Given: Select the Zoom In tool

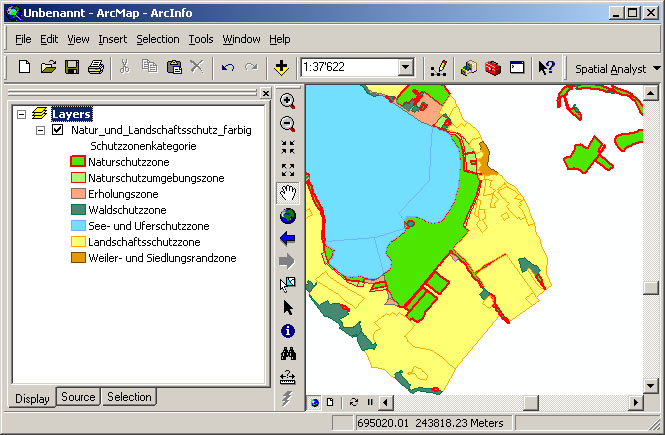Looking at the screenshot, I should point(288,101).
